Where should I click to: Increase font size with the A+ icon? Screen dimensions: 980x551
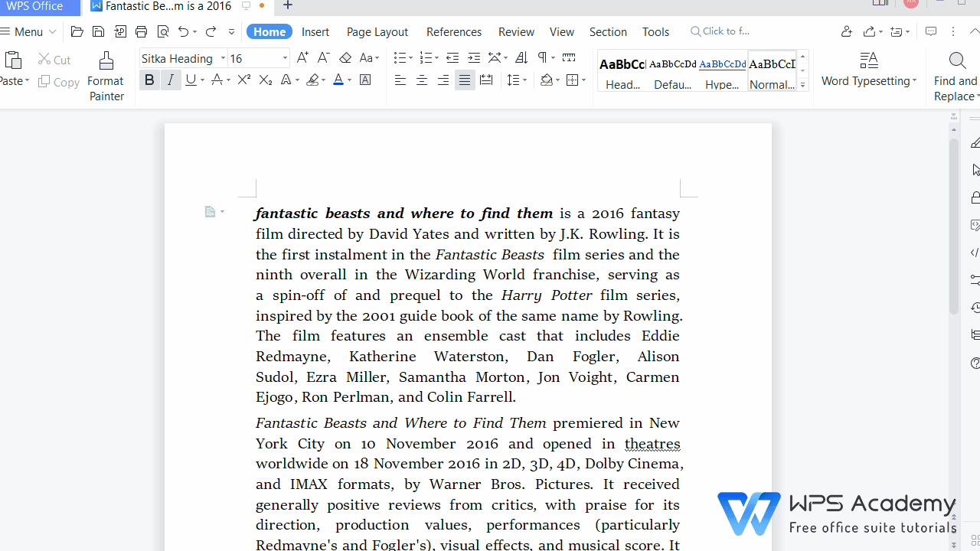click(x=302, y=58)
